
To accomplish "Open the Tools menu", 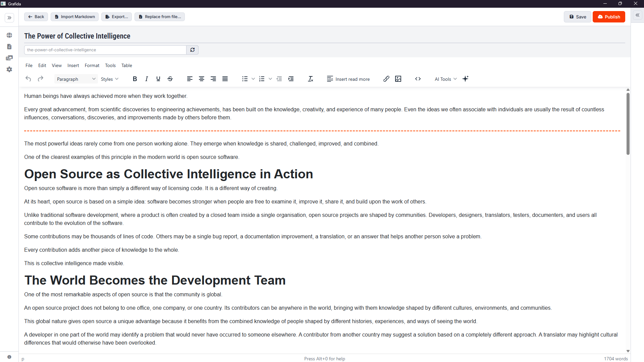I will (110, 65).
